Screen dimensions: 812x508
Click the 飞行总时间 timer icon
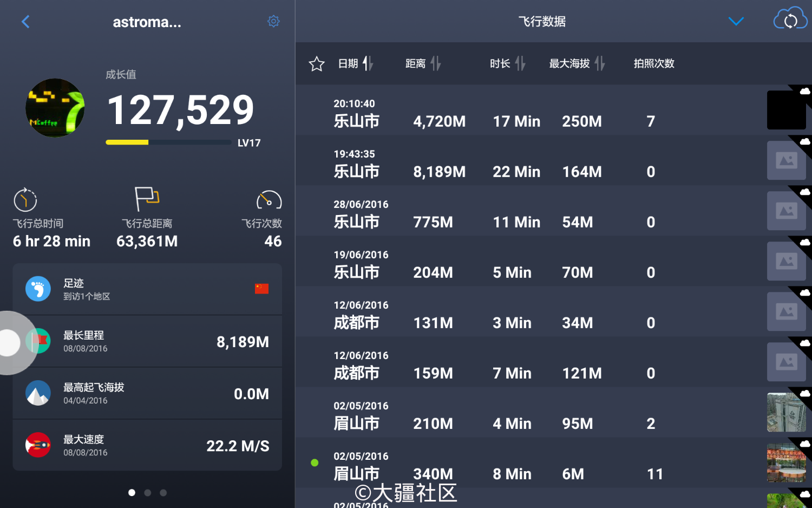click(x=25, y=200)
